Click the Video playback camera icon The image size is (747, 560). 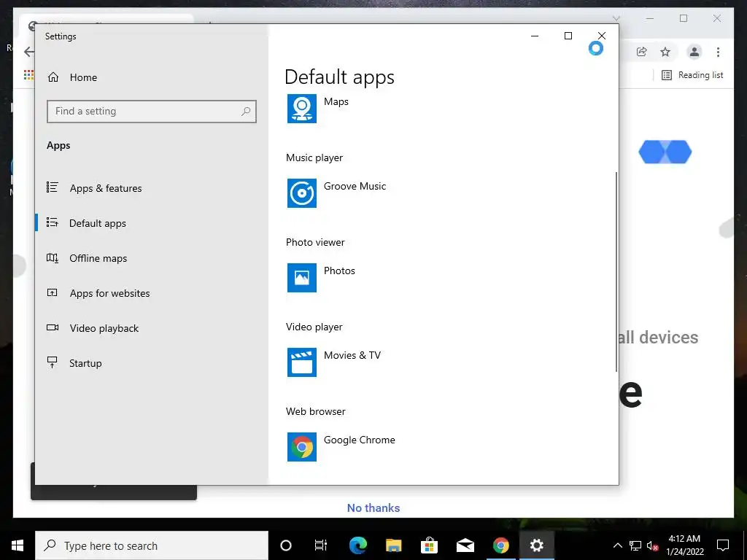tap(53, 327)
